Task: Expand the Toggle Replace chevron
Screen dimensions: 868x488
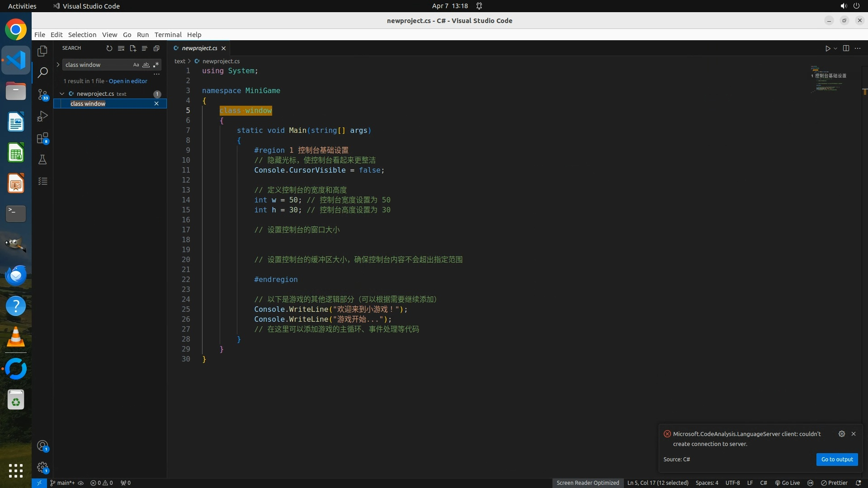Action: click(x=58, y=65)
